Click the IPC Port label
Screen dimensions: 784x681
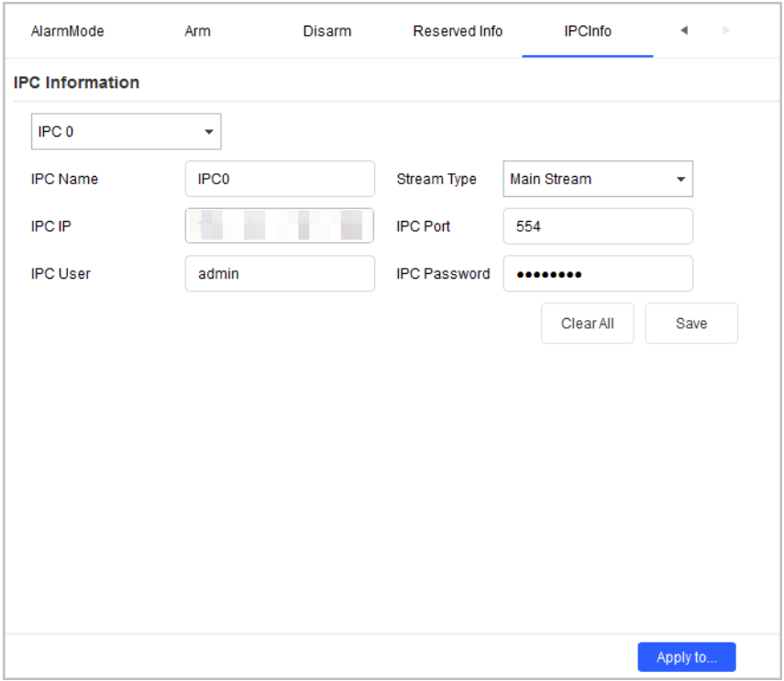coord(423,226)
